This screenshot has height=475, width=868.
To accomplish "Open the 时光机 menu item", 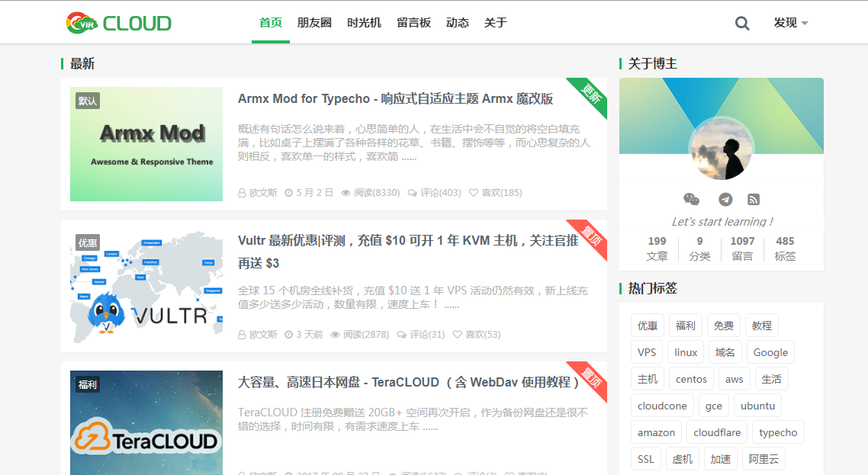I will click(x=365, y=23).
